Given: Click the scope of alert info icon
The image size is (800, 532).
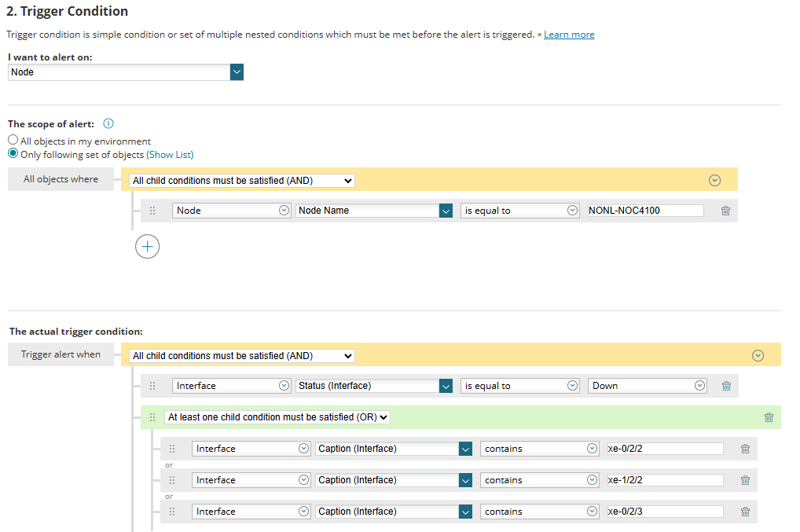Looking at the screenshot, I should [x=108, y=123].
